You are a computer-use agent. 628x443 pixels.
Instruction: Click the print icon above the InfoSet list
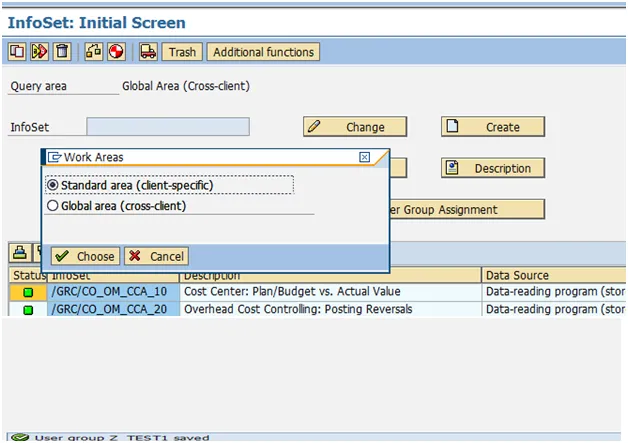pos(19,251)
